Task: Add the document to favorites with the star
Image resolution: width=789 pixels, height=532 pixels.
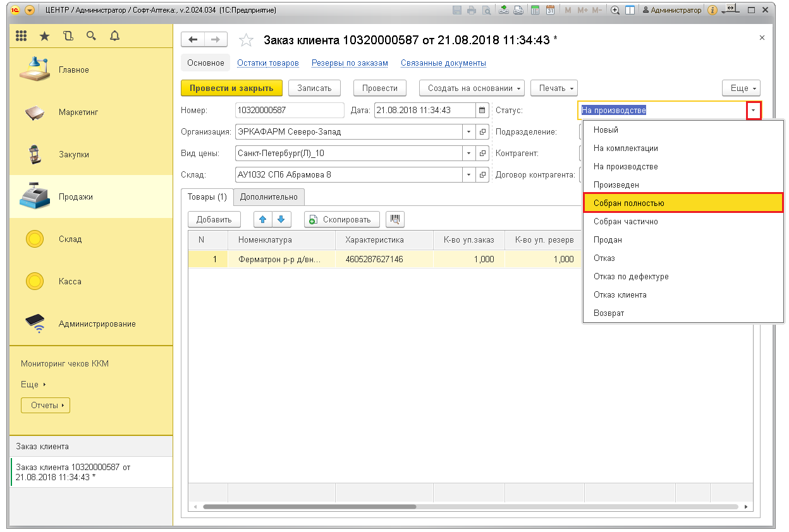Action: [246, 40]
